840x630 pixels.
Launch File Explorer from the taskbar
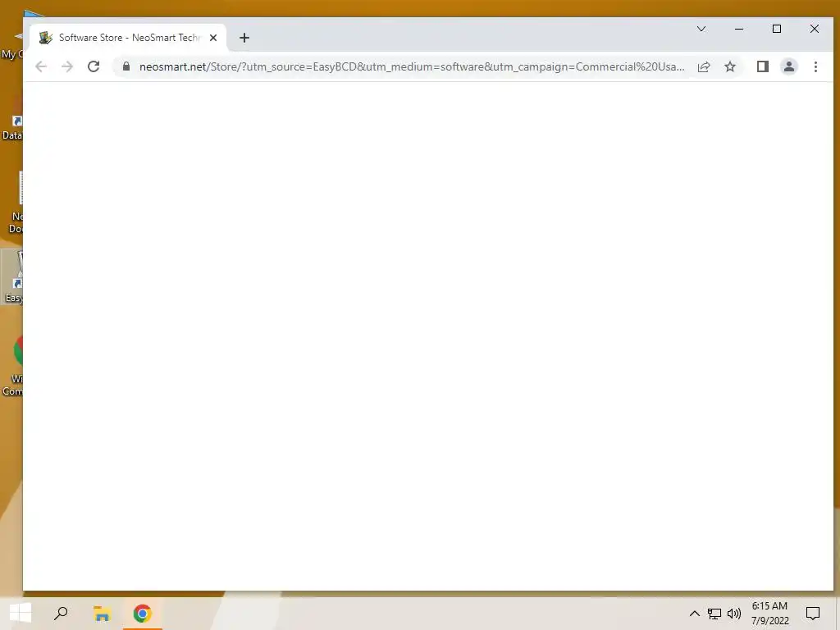point(102,614)
